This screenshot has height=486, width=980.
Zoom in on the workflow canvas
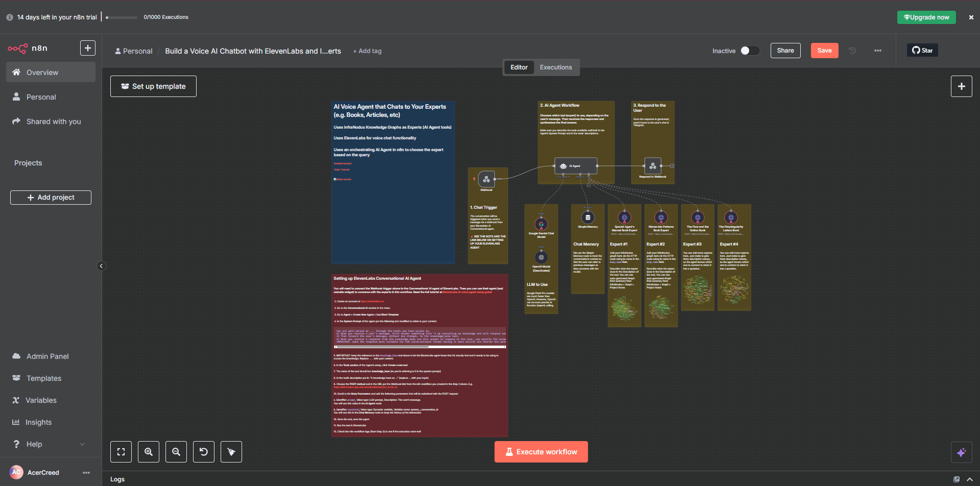click(149, 452)
